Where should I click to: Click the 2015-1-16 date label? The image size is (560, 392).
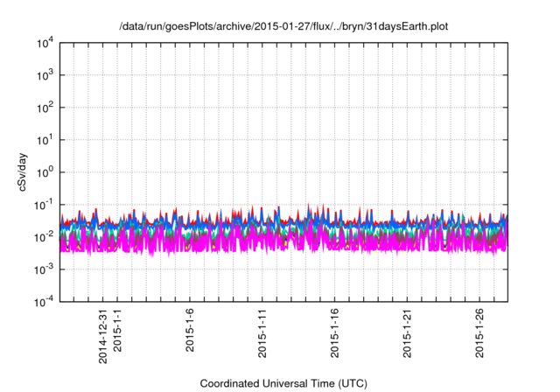pyautogui.click(x=334, y=333)
